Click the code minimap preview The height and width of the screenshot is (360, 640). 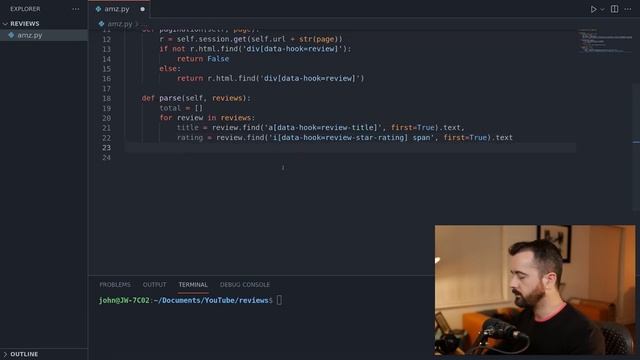point(605,41)
